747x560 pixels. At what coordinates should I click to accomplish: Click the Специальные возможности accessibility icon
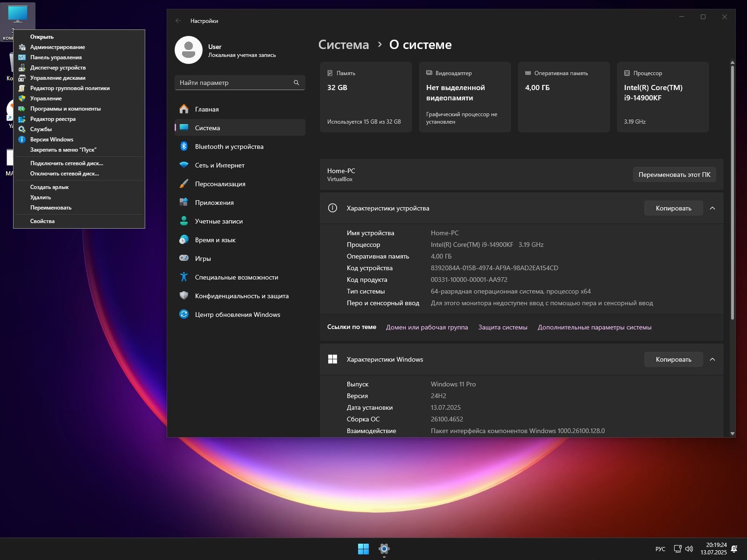(184, 277)
